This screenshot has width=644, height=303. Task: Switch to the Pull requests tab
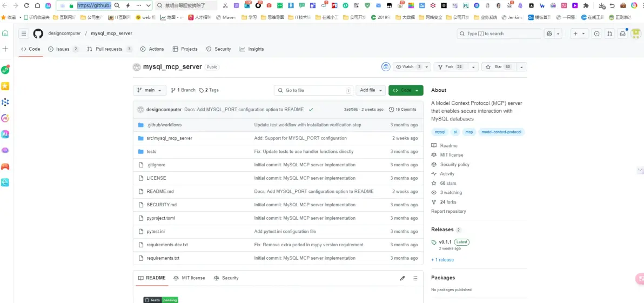109,49
